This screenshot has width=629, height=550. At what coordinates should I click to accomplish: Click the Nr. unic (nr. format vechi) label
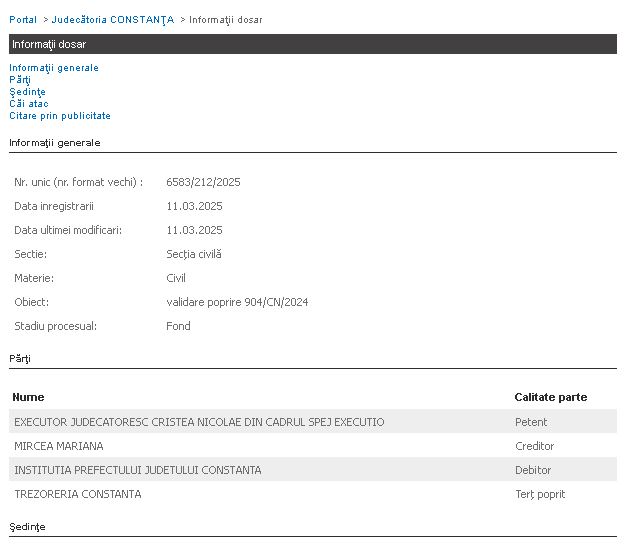click(x=79, y=182)
